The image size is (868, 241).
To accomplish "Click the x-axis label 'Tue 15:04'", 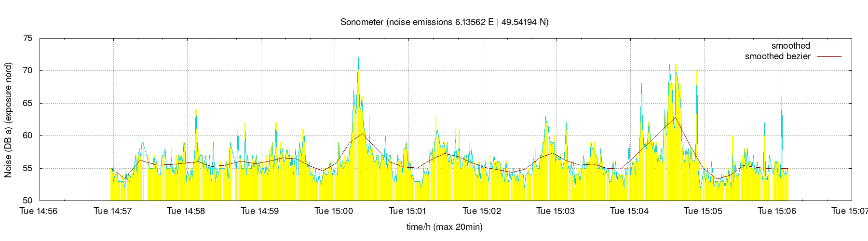I will coord(629,211).
